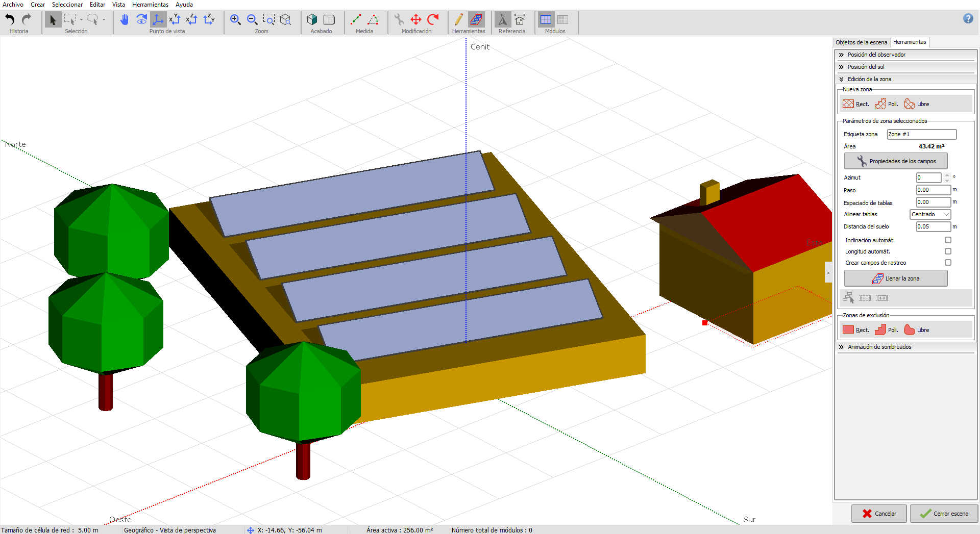Open the Ayuda menu
980x534 pixels.
(x=184, y=5)
